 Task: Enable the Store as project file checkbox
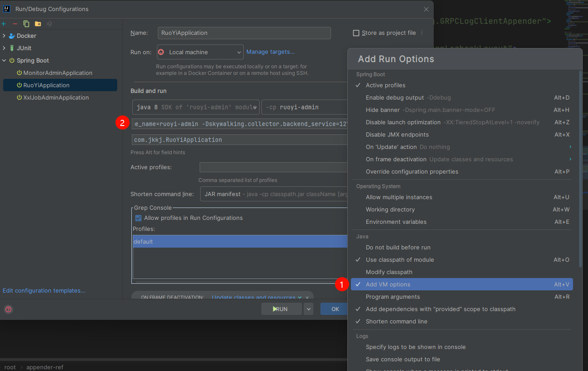coord(356,33)
